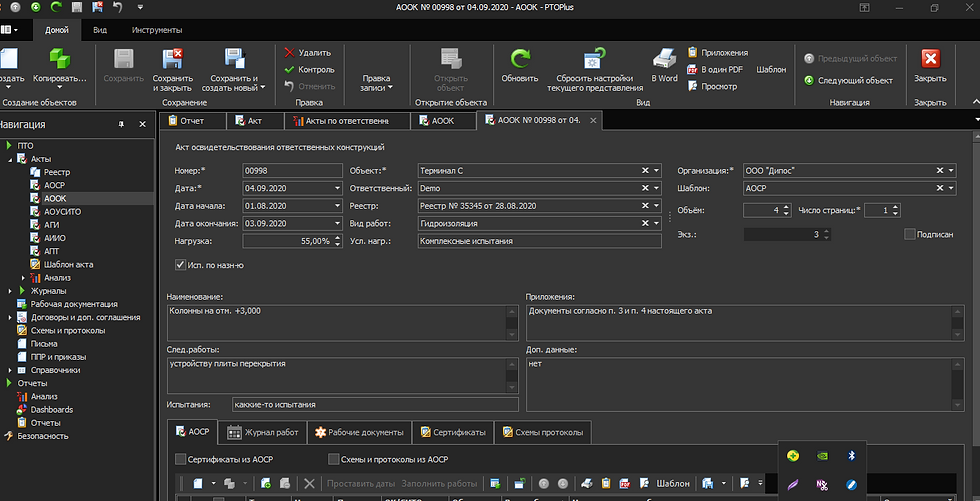Open the Шаблон АОСР dropdown arrow

[x=951, y=188]
